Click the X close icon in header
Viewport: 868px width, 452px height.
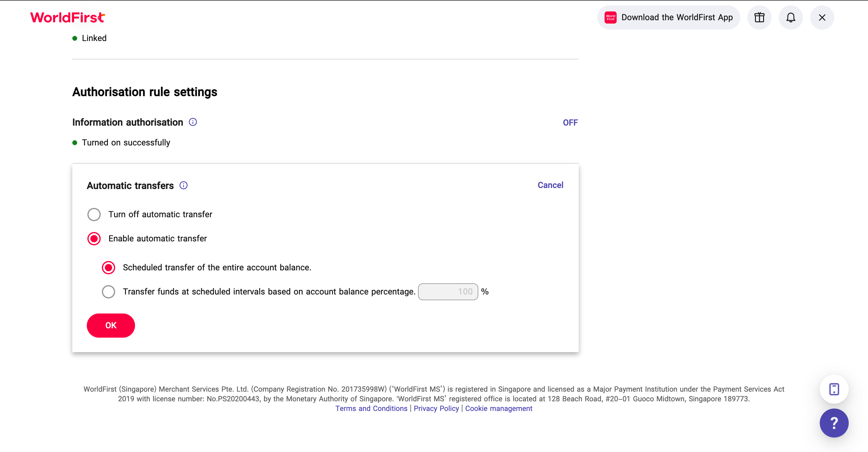click(x=822, y=18)
